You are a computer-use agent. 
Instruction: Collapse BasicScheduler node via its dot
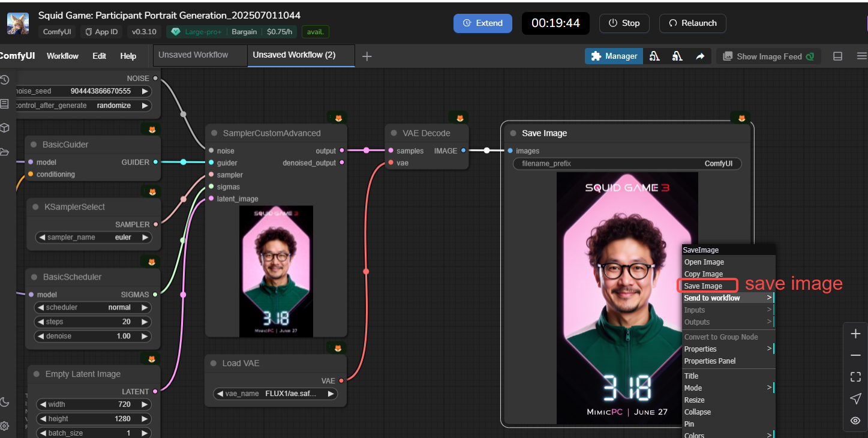coord(35,277)
